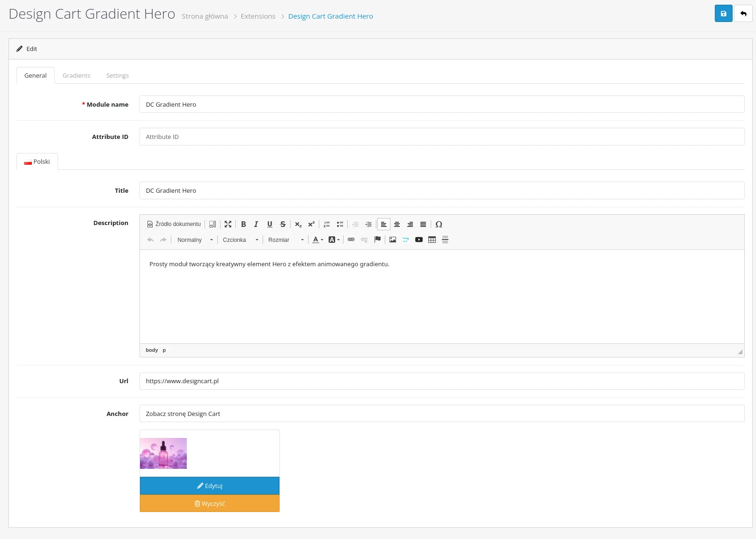Embed a YouTube video in the description

[x=419, y=240]
